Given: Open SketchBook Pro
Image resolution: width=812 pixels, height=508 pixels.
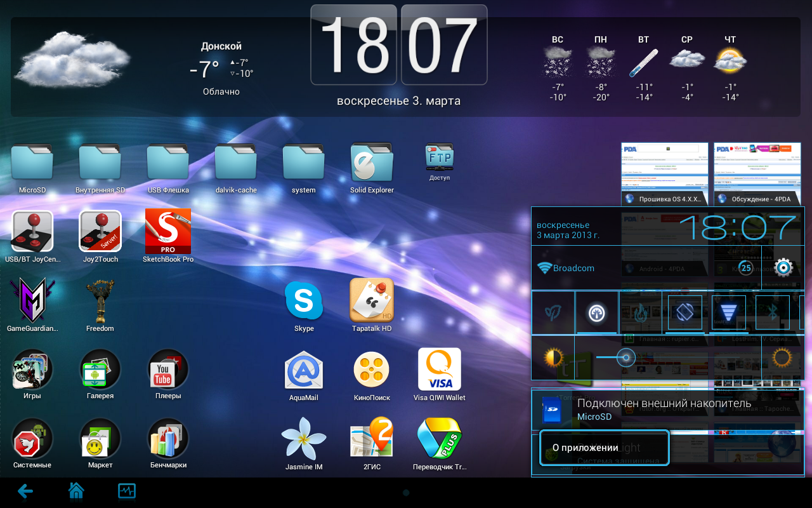Looking at the screenshot, I should 167,232.
